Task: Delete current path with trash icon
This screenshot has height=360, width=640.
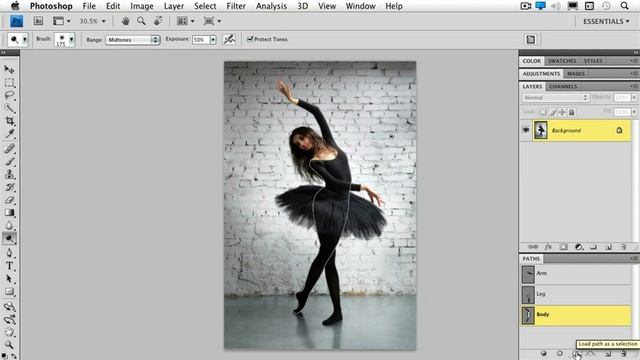Action: pyautogui.click(x=624, y=353)
